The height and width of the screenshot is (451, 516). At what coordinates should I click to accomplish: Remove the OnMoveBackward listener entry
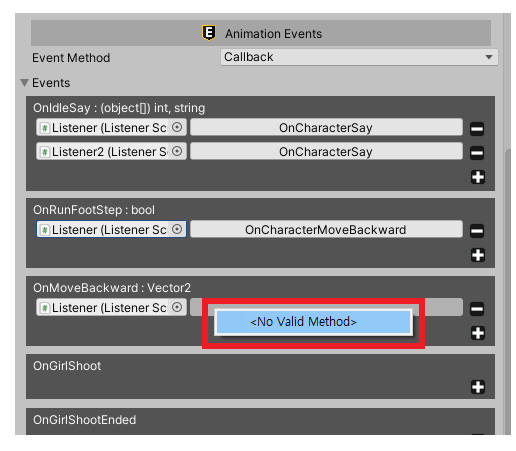pyautogui.click(x=477, y=309)
